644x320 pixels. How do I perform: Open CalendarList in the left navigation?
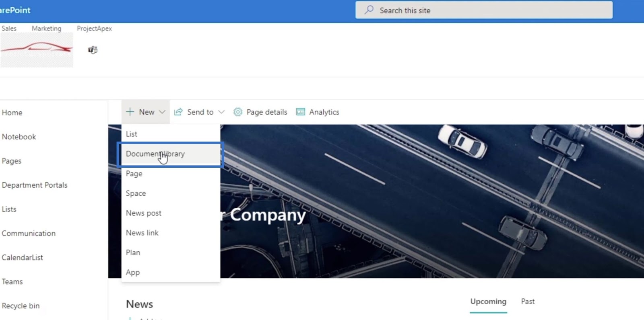point(22,257)
